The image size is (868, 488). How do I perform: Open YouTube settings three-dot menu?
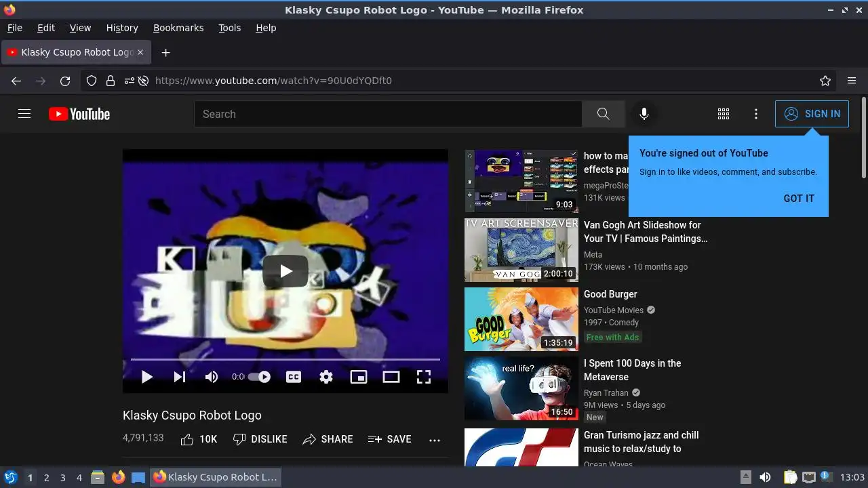756,114
